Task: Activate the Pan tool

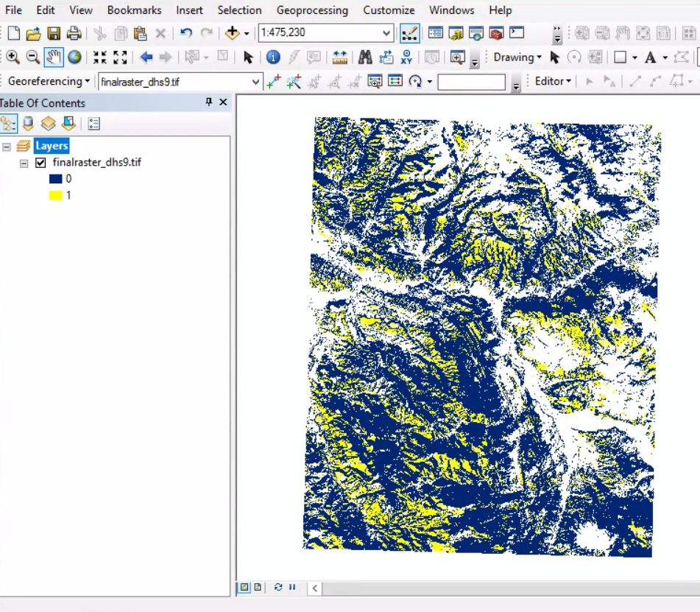Action: click(x=52, y=57)
